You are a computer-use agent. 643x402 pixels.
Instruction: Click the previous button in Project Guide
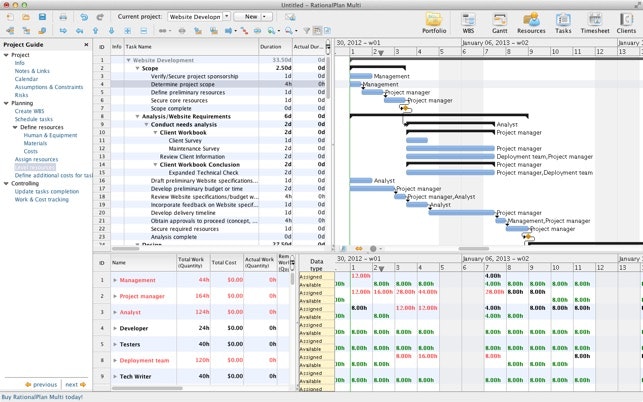point(41,384)
